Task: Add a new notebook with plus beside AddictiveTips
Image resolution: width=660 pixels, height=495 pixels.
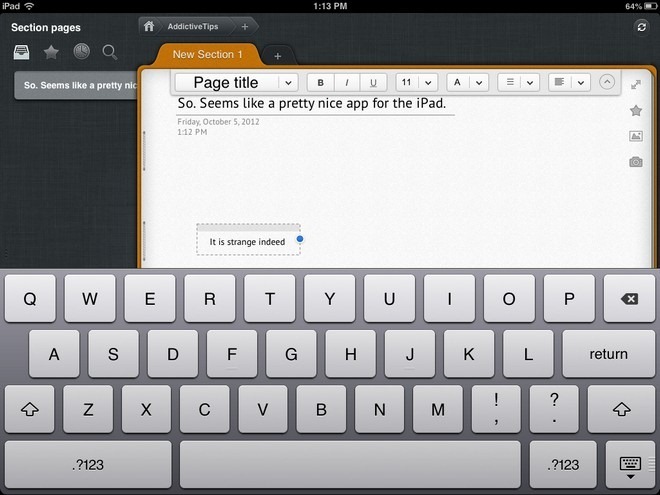Action: 245,27
